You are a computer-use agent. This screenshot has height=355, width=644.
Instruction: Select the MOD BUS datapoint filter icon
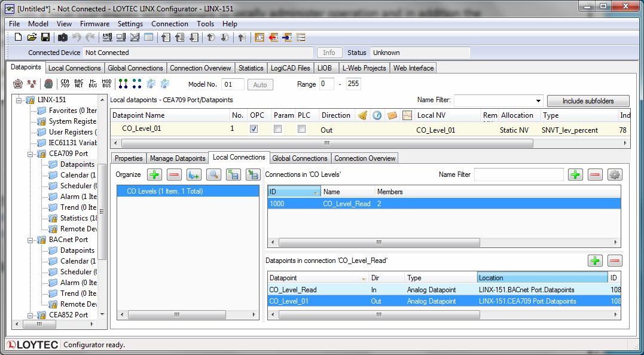[x=107, y=84]
